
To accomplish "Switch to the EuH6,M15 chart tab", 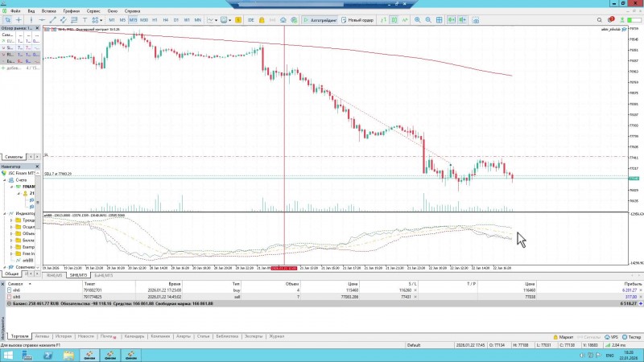I will pyautogui.click(x=104, y=275).
